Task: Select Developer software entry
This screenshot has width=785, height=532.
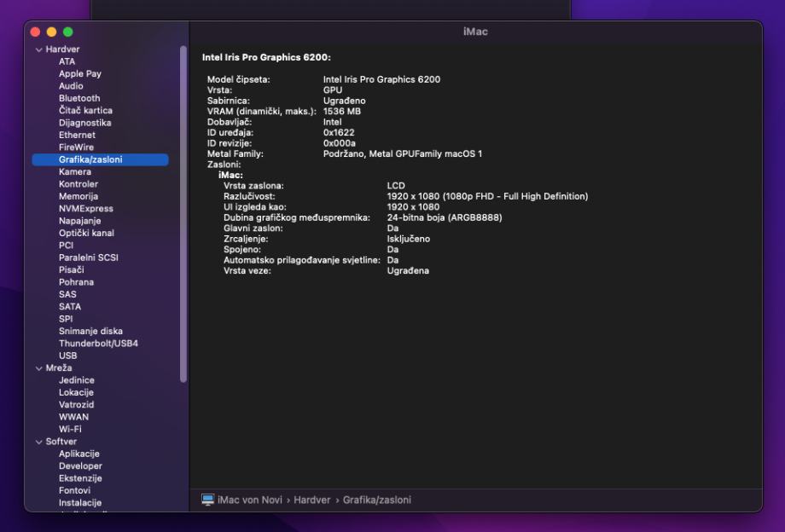Action: pos(80,466)
